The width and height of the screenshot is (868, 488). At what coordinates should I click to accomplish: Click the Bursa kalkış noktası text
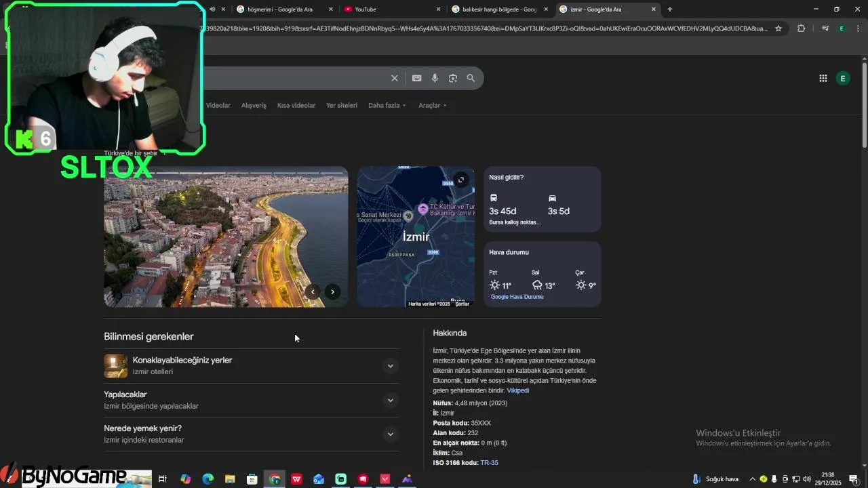515,222
